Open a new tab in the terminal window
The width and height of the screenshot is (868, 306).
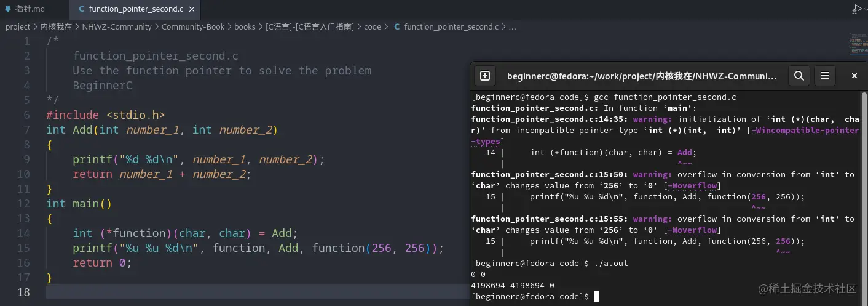click(x=485, y=76)
